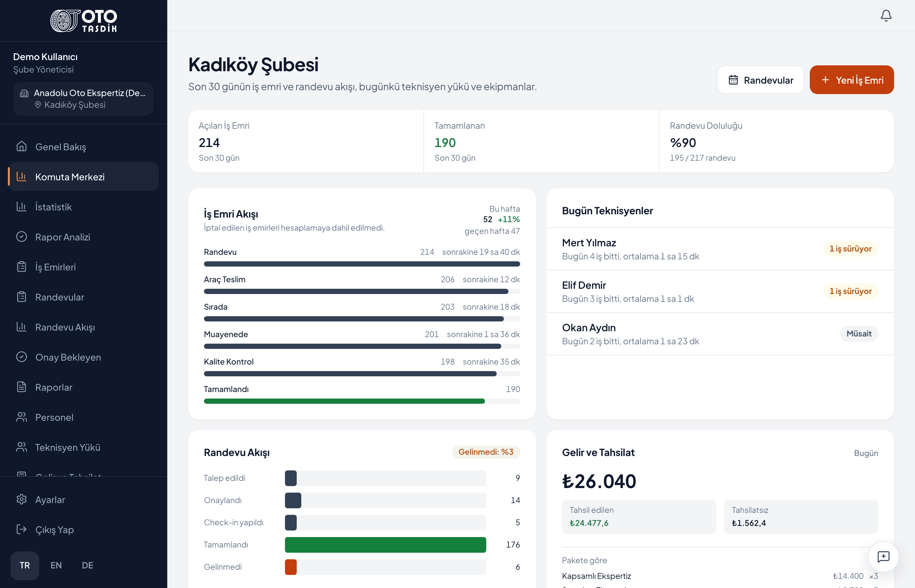Click the Randevular header button
The width and height of the screenshot is (915, 588).
tap(760, 80)
